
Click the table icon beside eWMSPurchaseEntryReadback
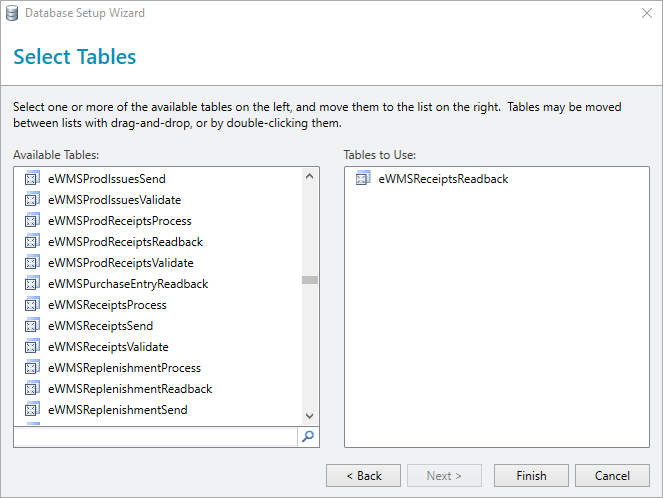(32, 283)
